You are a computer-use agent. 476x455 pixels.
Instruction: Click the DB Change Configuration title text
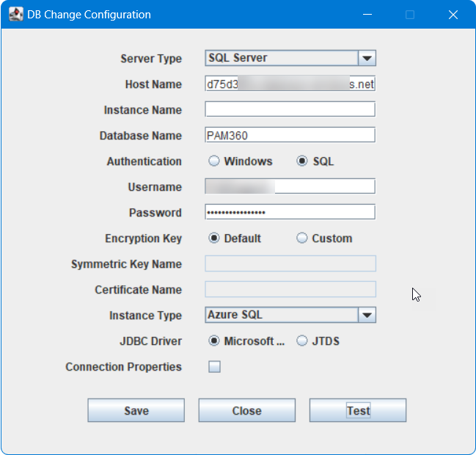coord(89,15)
